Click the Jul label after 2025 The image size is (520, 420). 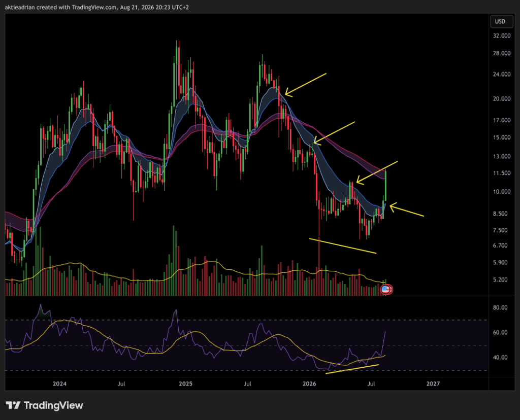pyautogui.click(x=247, y=384)
